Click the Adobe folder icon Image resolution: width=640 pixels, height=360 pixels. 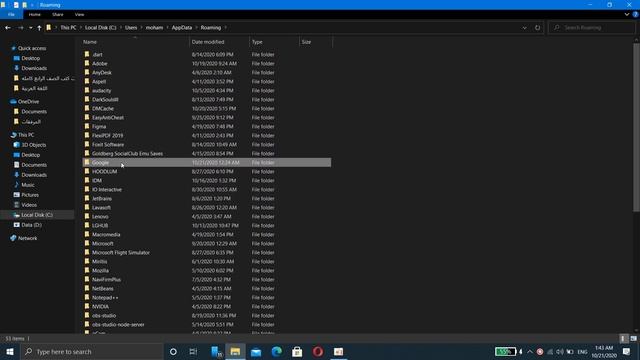pos(87,63)
